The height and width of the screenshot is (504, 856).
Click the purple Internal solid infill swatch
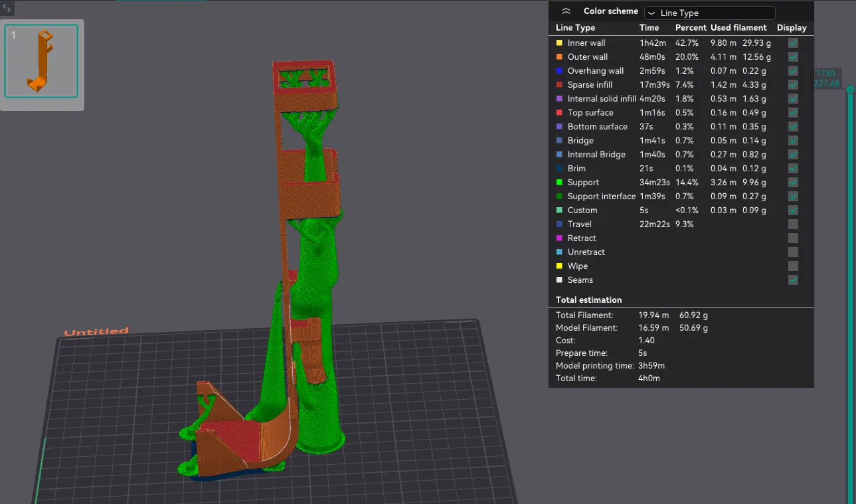coord(559,99)
